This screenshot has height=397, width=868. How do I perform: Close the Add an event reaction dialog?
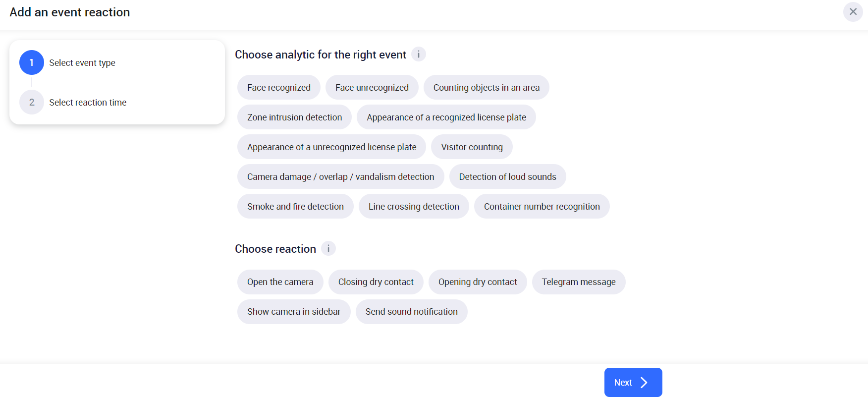[x=853, y=12]
